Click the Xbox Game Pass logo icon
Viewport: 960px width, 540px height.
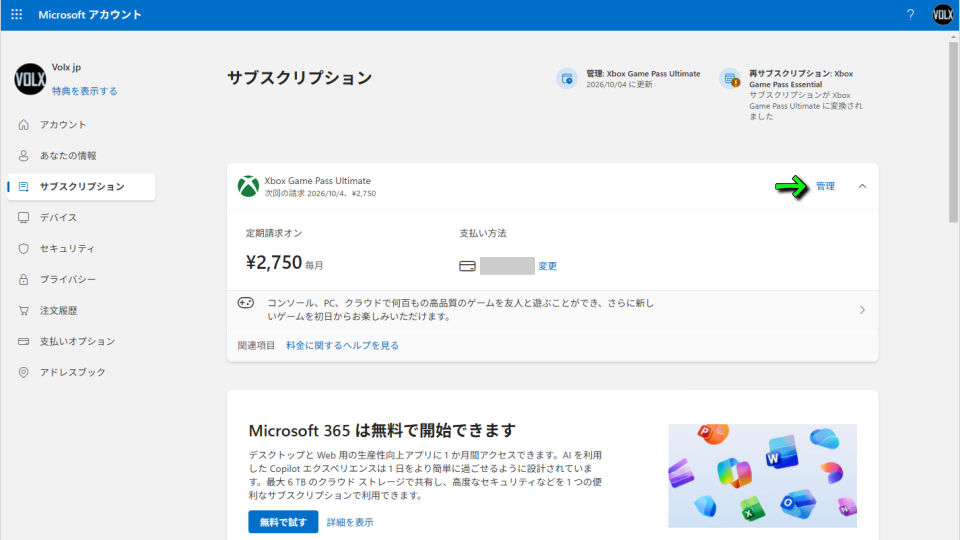(x=248, y=186)
